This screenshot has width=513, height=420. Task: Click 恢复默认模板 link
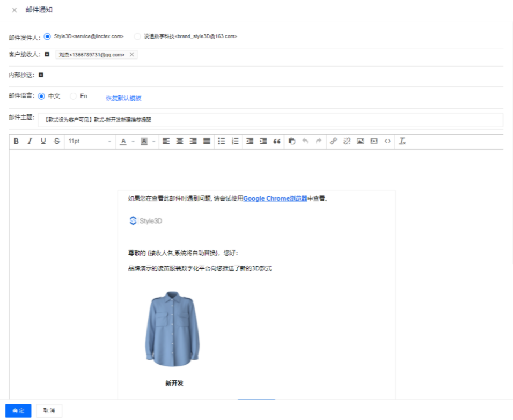tap(123, 98)
